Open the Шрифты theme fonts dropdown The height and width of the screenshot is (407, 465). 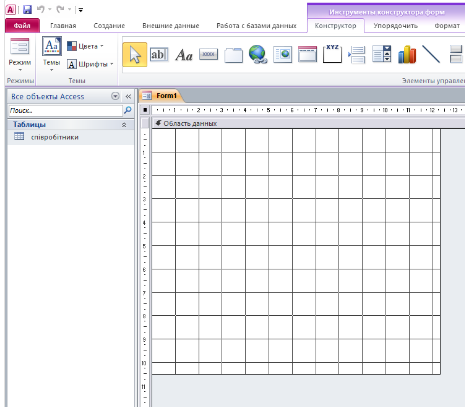90,64
